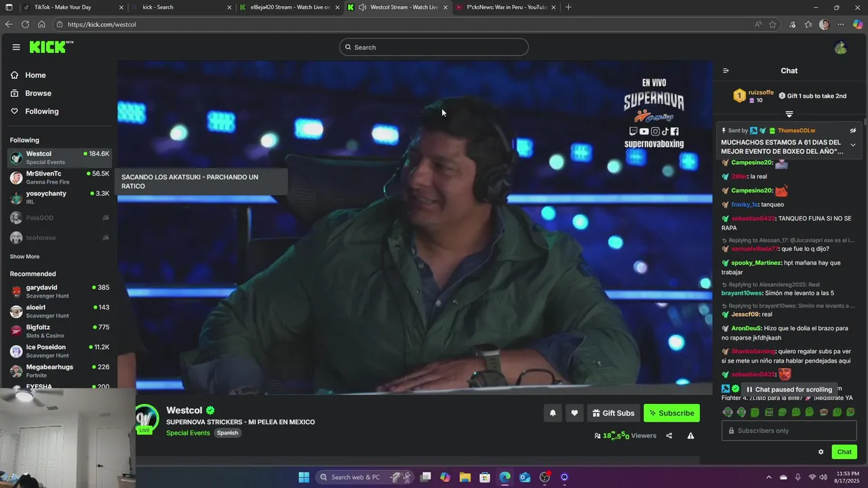
Task: Click Westcol's live avatar
Action: pos(146,418)
